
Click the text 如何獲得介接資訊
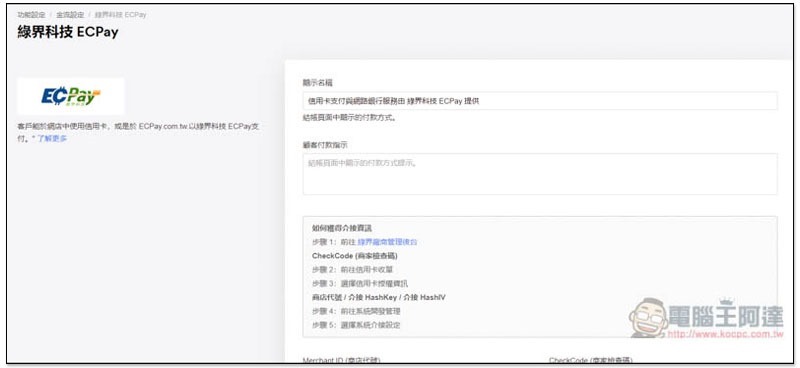point(342,228)
